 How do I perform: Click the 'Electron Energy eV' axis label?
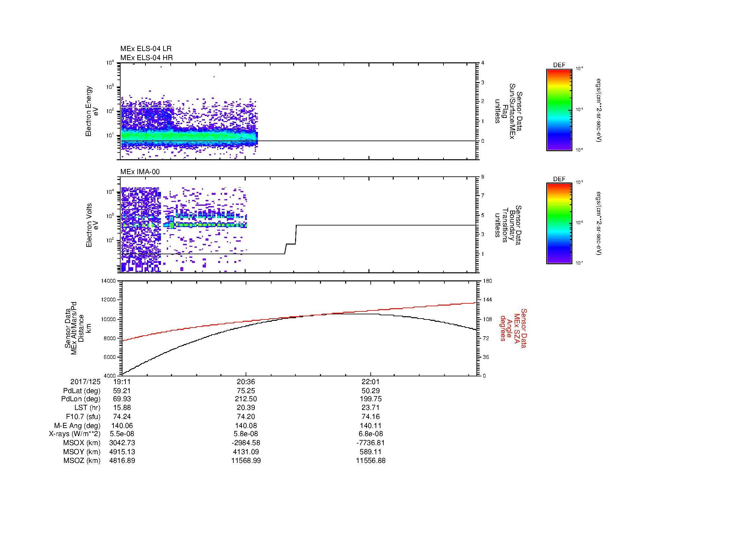[x=92, y=111]
